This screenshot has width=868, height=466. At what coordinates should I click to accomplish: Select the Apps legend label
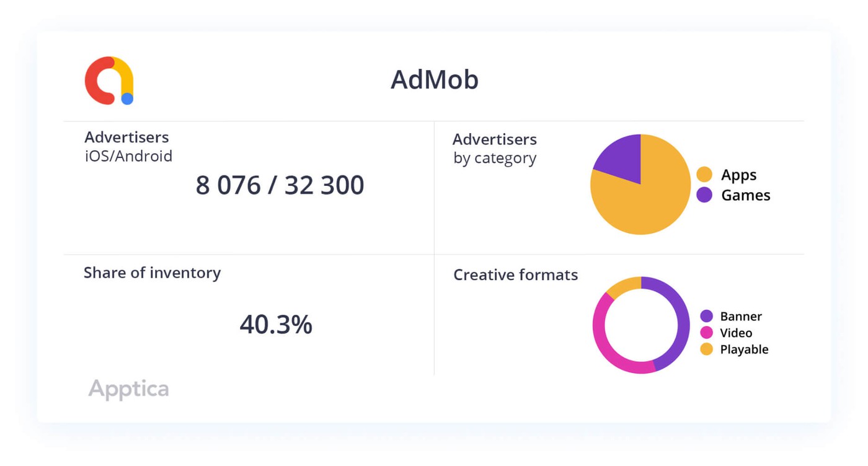tap(738, 175)
